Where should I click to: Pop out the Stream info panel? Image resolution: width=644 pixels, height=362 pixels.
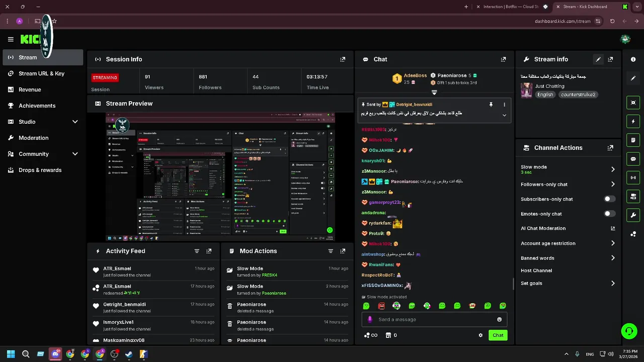610,59
